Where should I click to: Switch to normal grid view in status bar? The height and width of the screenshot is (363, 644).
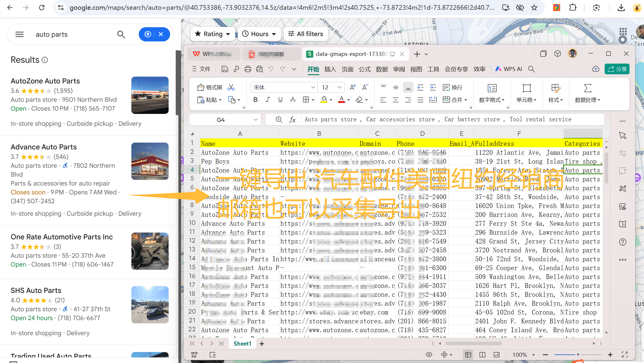(x=468, y=354)
